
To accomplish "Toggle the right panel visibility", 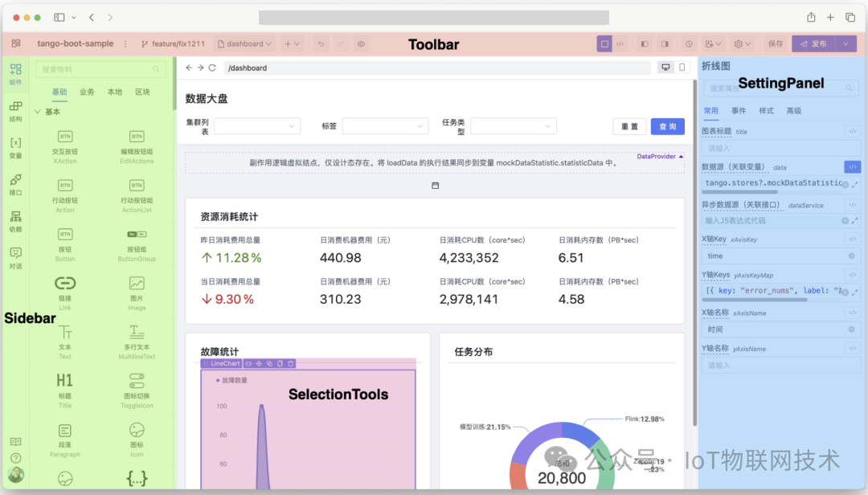I will [665, 43].
